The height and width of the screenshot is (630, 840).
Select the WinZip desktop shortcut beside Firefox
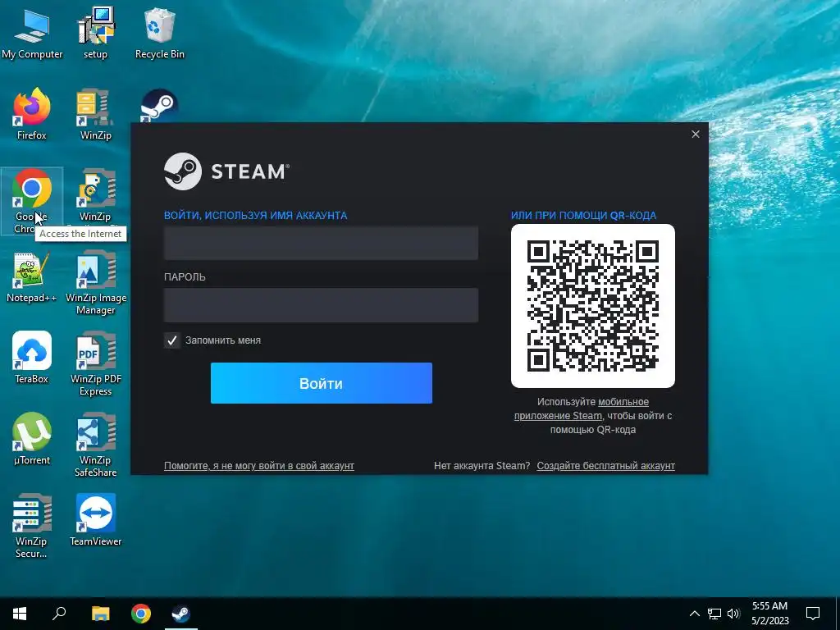(95, 114)
